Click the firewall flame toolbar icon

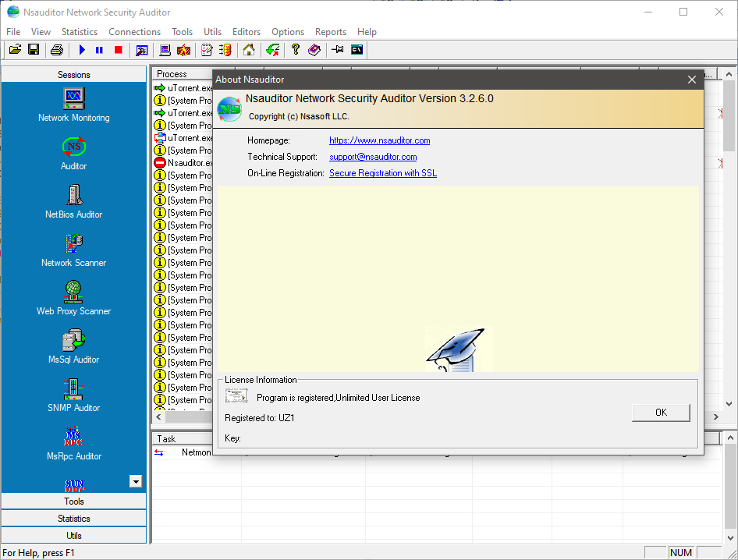(x=183, y=49)
